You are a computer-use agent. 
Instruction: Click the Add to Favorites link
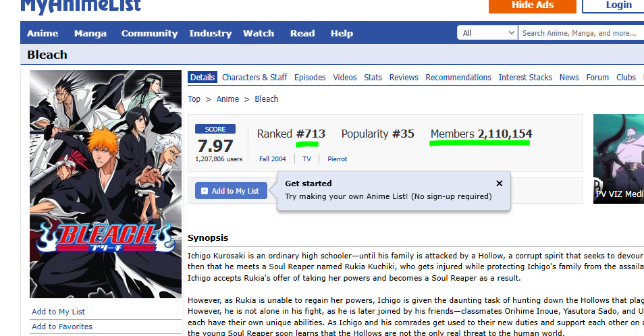pos(62,327)
